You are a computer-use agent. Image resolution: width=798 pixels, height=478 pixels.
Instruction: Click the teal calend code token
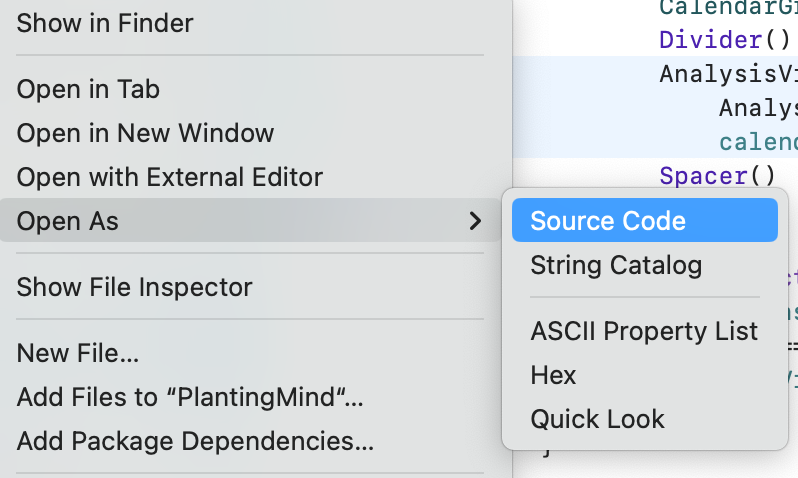coord(758,142)
